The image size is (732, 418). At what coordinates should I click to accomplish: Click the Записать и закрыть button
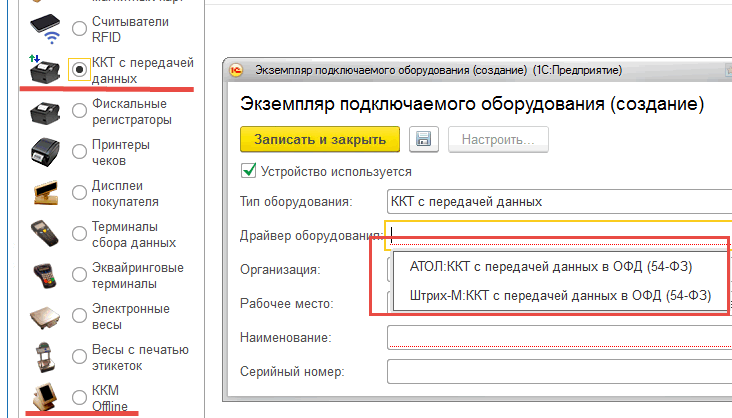(320, 139)
